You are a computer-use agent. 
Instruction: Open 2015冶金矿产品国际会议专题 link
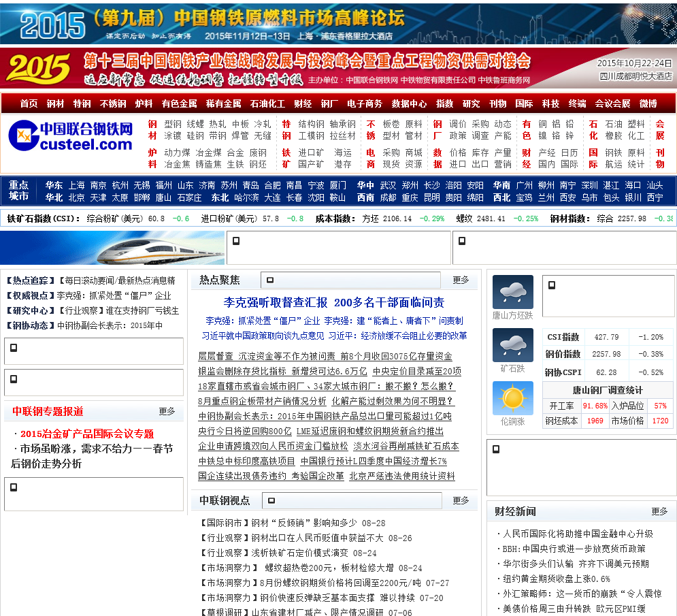pyautogui.click(x=87, y=434)
